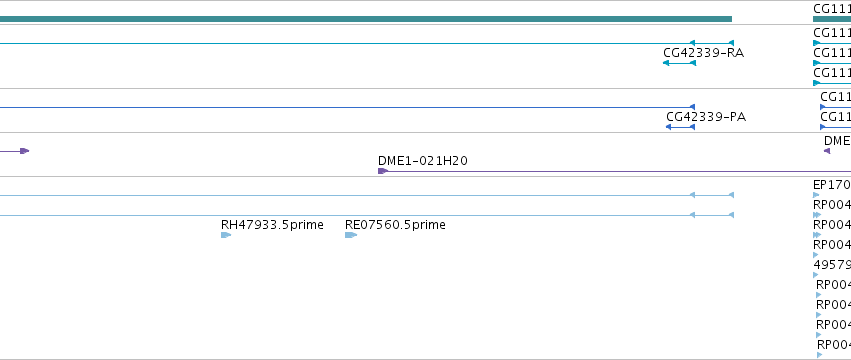Click the RE07560.5prime EST label
851x360 pixels.
point(395,225)
